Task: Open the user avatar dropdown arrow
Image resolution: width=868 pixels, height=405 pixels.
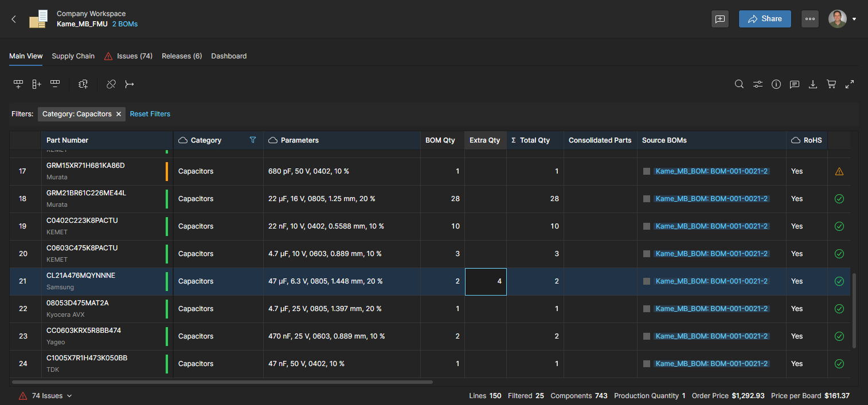Action: pos(854,19)
